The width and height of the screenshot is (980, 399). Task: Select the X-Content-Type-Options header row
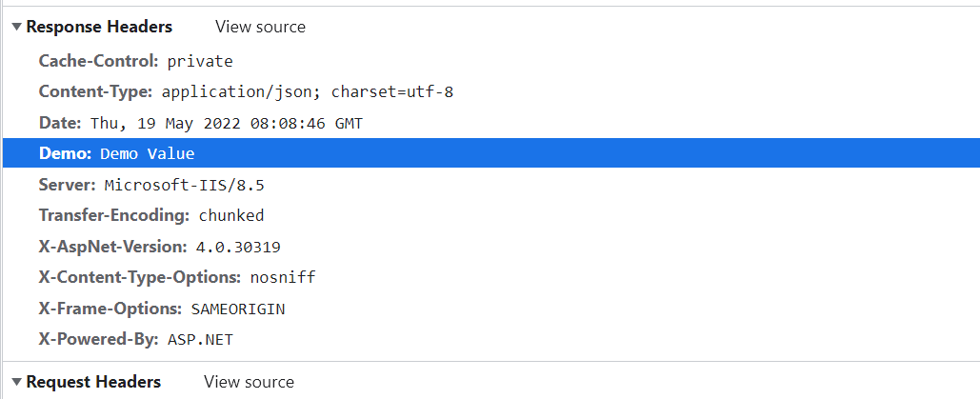click(491, 277)
